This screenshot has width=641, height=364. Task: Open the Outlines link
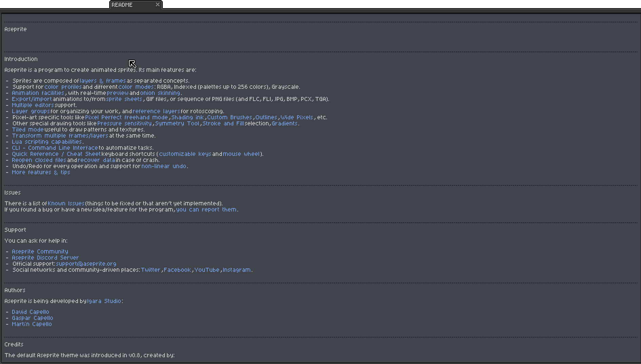point(266,117)
